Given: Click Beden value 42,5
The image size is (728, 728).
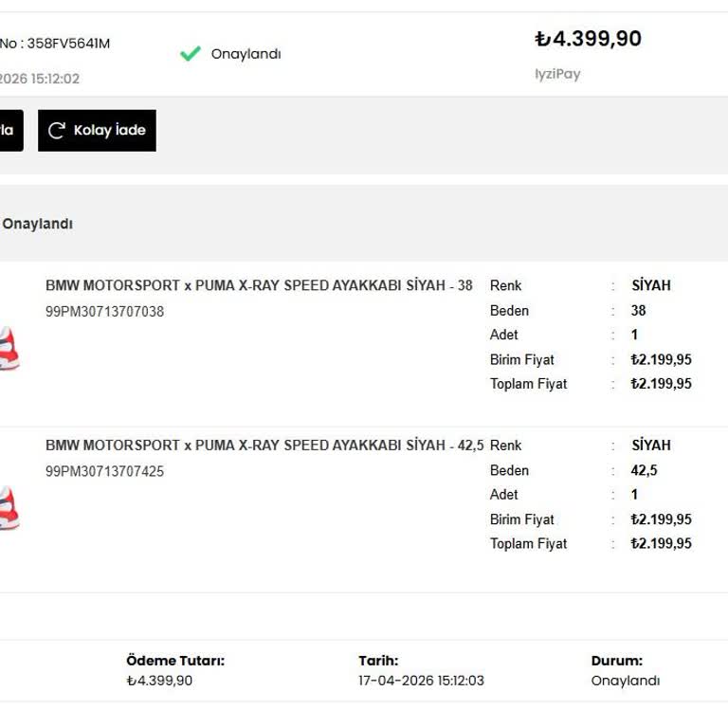Looking at the screenshot, I should [x=644, y=470].
